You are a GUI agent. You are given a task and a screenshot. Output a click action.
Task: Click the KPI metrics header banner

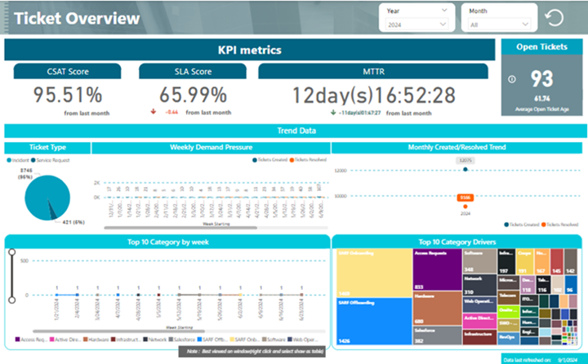249,51
